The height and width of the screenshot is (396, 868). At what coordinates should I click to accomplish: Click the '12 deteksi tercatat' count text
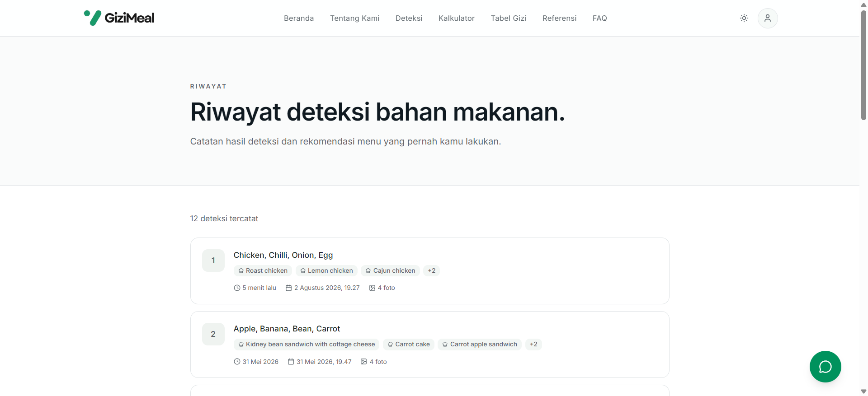pos(224,219)
